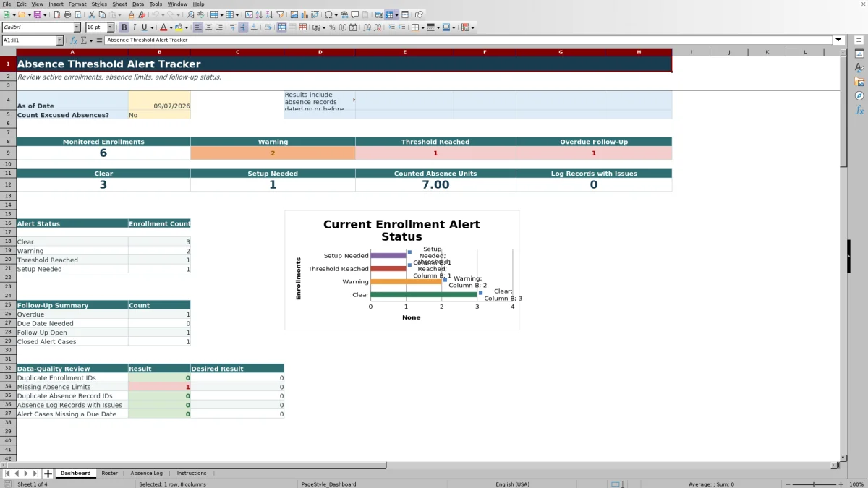Open the Background Color dropdown arrow
Image resolution: width=868 pixels, height=488 pixels.
point(187,27)
